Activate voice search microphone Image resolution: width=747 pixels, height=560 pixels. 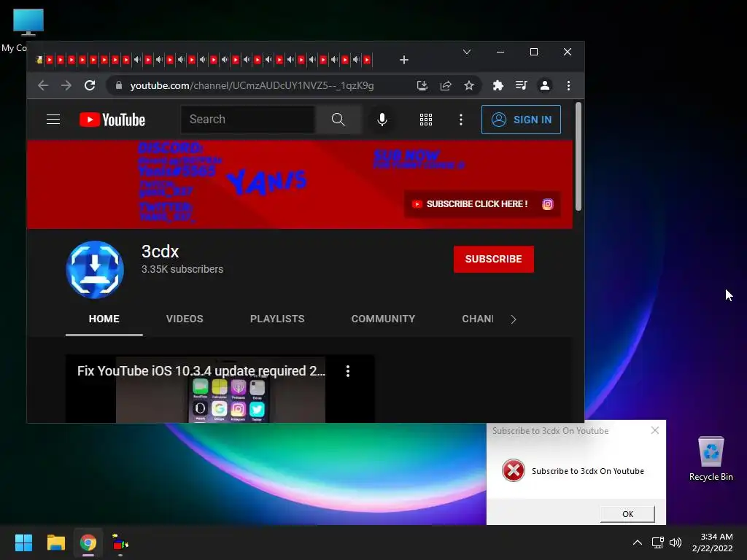click(x=382, y=119)
